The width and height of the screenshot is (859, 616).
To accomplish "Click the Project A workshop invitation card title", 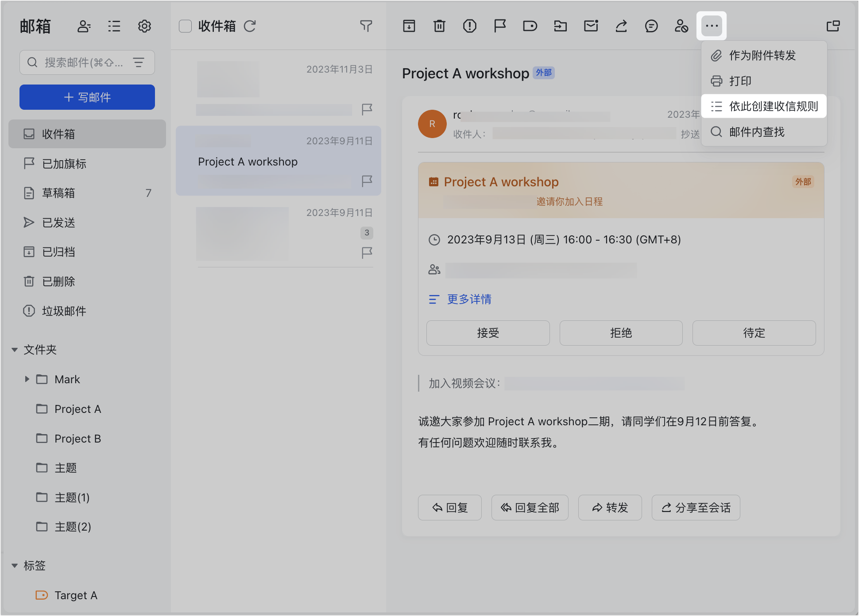I will (x=501, y=182).
